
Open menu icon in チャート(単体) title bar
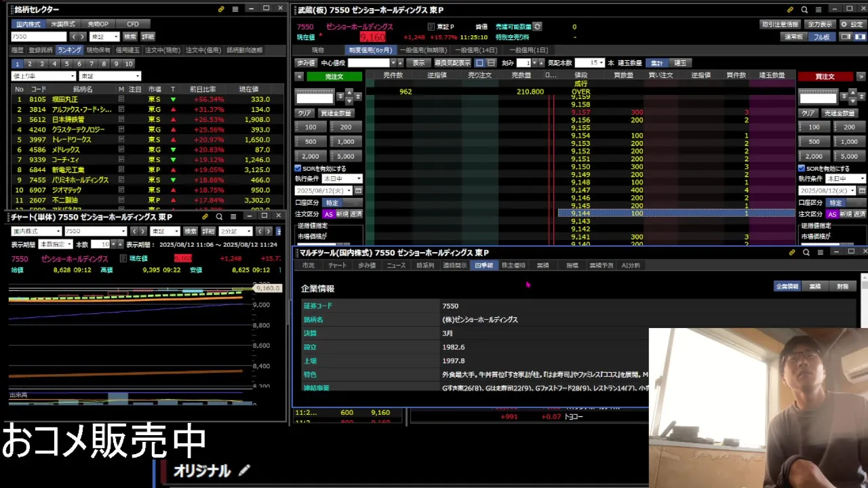[233, 216]
